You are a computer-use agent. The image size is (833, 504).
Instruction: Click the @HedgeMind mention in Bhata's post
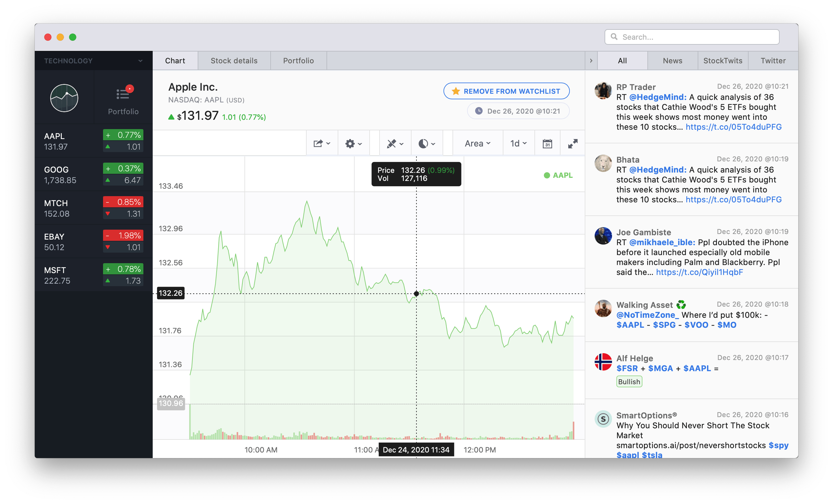tap(658, 170)
